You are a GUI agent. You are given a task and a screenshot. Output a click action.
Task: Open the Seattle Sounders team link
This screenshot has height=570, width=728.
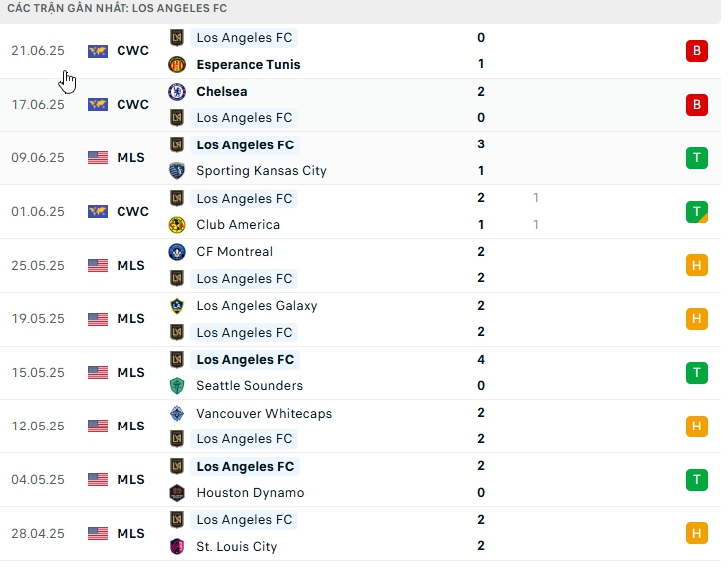click(249, 385)
